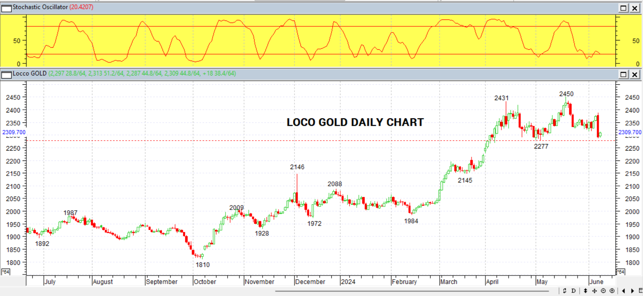Click the ^64 marker on right axis
Screen dimensions: 644x296
point(620,272)
